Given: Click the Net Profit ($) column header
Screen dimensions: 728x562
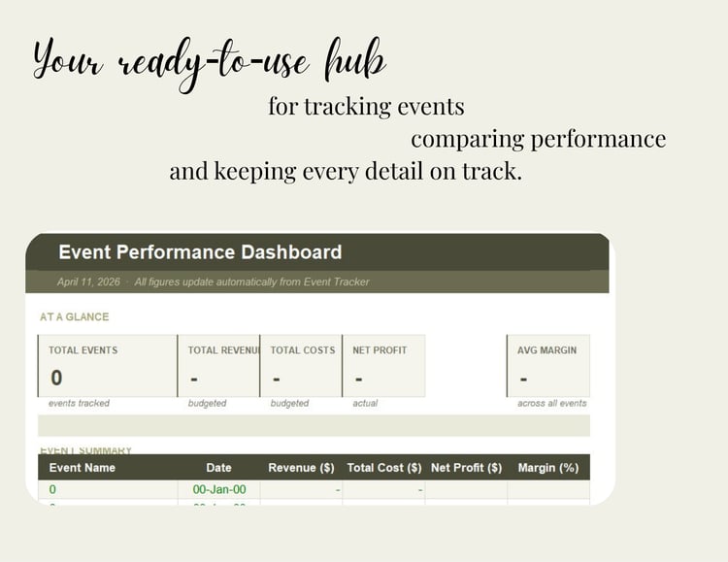Looking at the screenshot, I should [466, 468].
